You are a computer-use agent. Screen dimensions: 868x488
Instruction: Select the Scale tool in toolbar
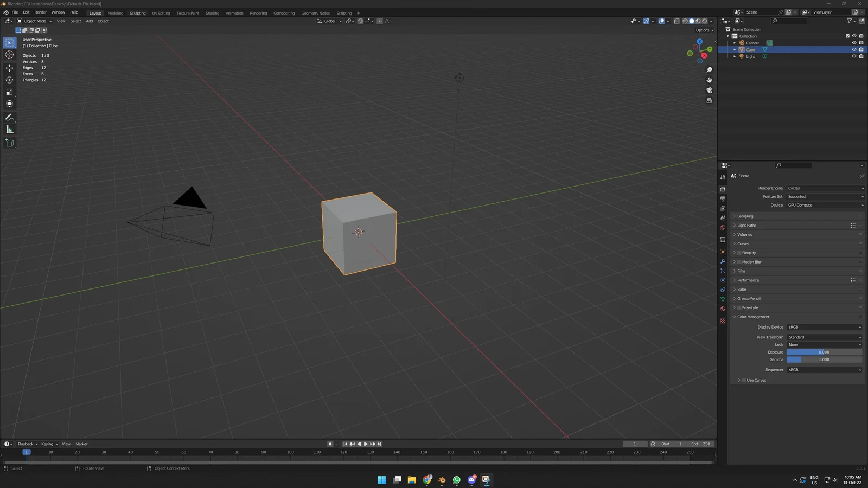click(9, 92)
